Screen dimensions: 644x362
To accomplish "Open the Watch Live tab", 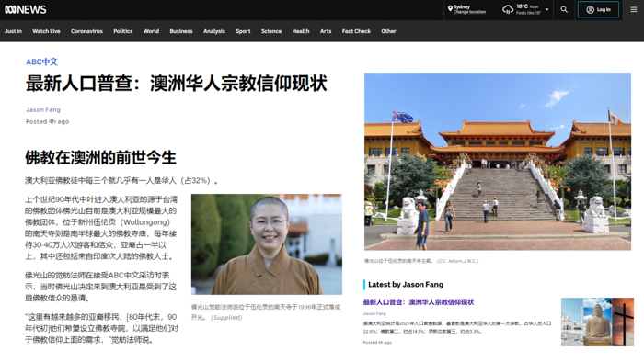I will [x=46, y=31].
